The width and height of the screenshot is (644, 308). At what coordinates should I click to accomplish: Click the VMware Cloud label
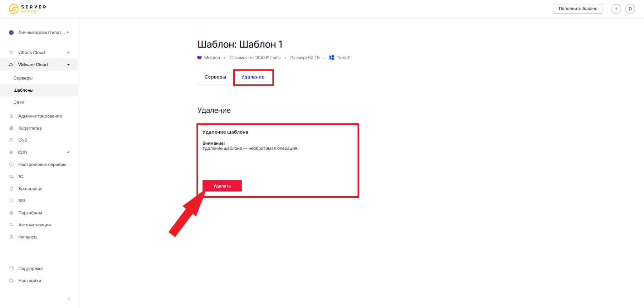coord(33,65)
